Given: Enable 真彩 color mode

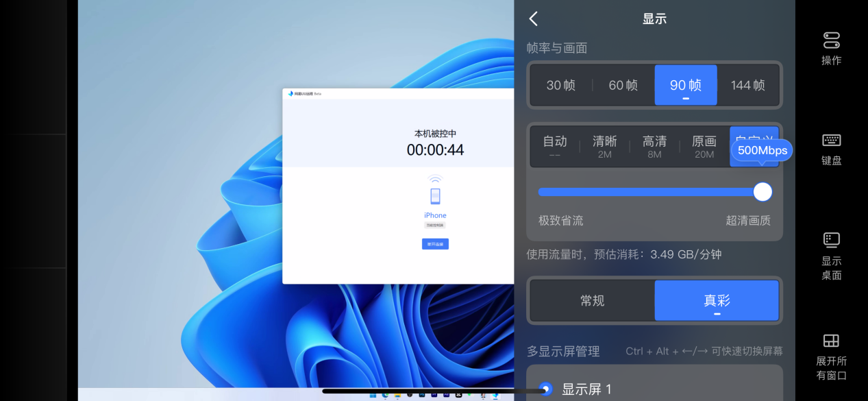Looking at the screenshot, I should pos(717,300).
